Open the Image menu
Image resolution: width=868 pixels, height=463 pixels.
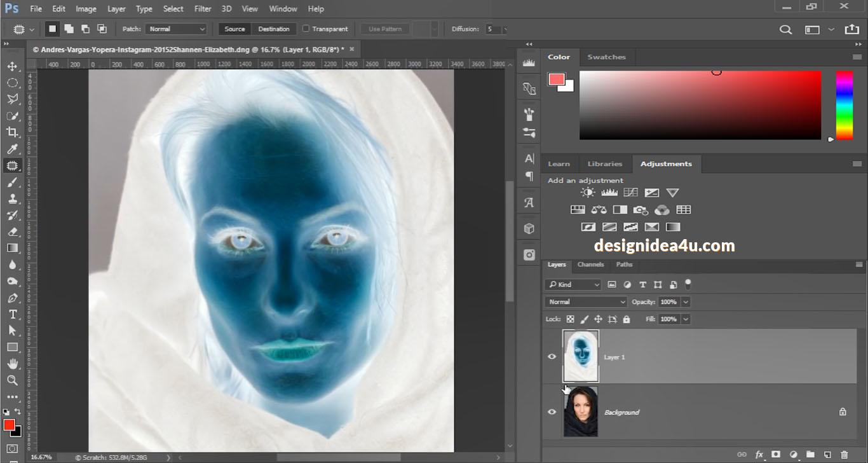pyautogui.click(x=86, y=9)
